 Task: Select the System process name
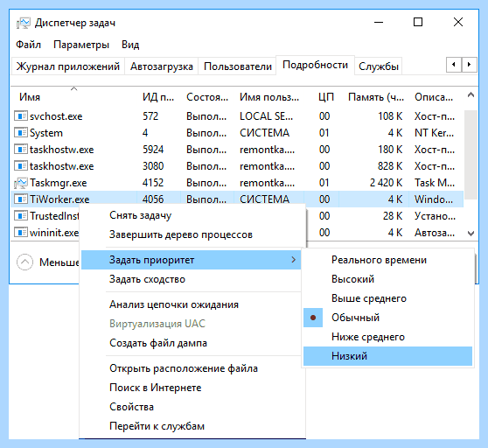pos(46,133)
